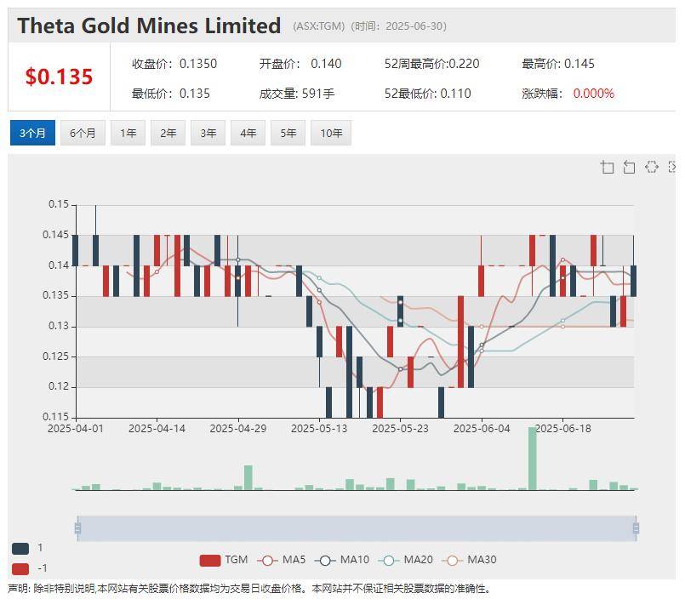Click the 2025-04-29 x-axis date label
This screenshot has width=685, height=616.
pyautogui.click(x=238, y=429)
